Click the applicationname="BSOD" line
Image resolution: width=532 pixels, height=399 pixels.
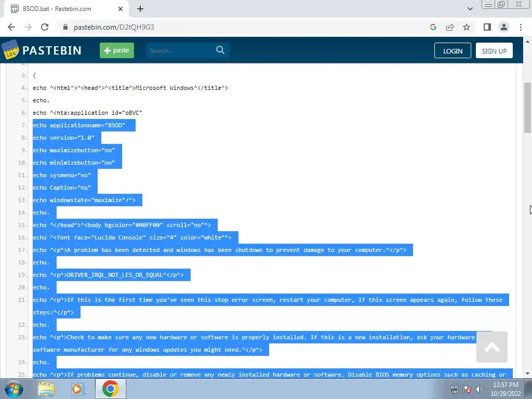79,125
